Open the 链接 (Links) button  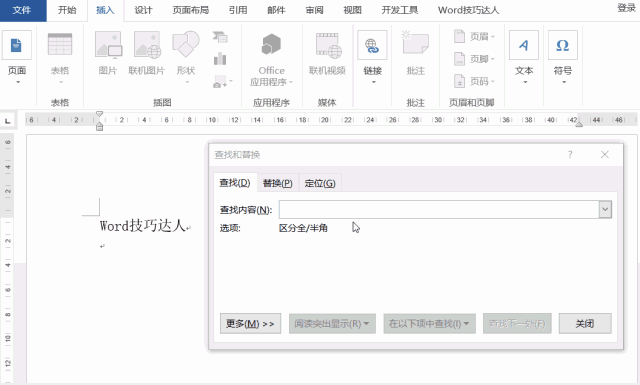point(372,57)
